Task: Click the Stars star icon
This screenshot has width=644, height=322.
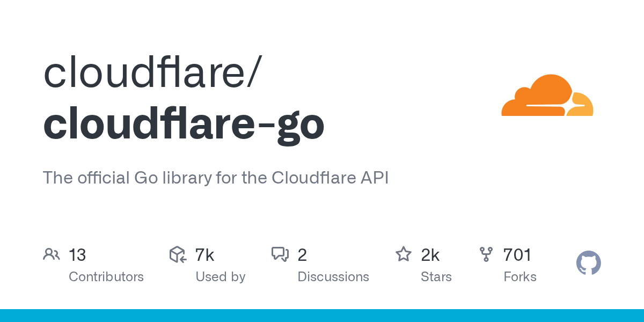Action: pos(403,254)
